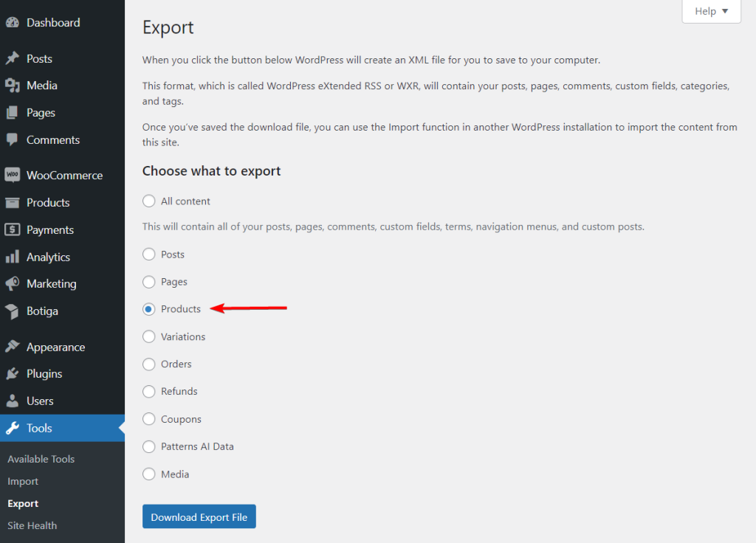Click the Export page heading
This screenshot has height=543, width=756.
[168, 28]
